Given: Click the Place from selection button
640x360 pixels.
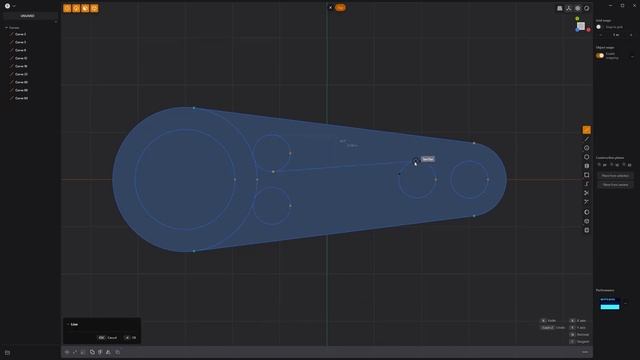Looking at the screenshot, I should [x=615, y=176].
